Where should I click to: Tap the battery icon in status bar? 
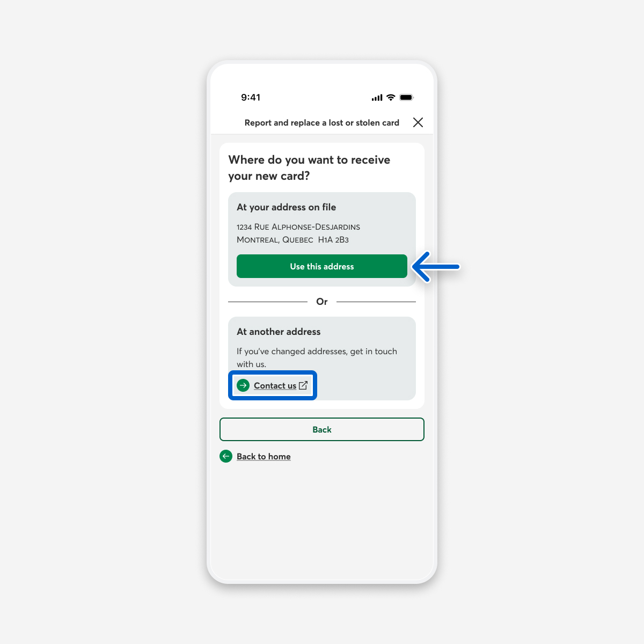tap(407, 97)
